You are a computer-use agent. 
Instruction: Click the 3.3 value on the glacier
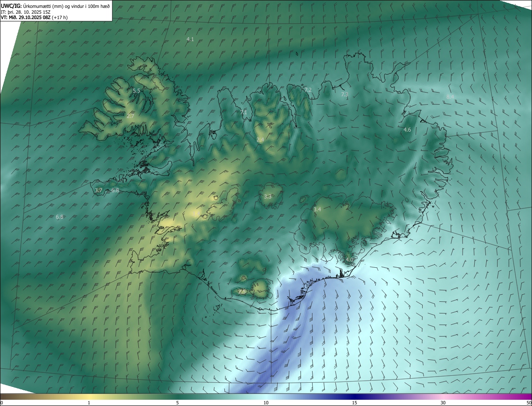click(x=268, y=196)
